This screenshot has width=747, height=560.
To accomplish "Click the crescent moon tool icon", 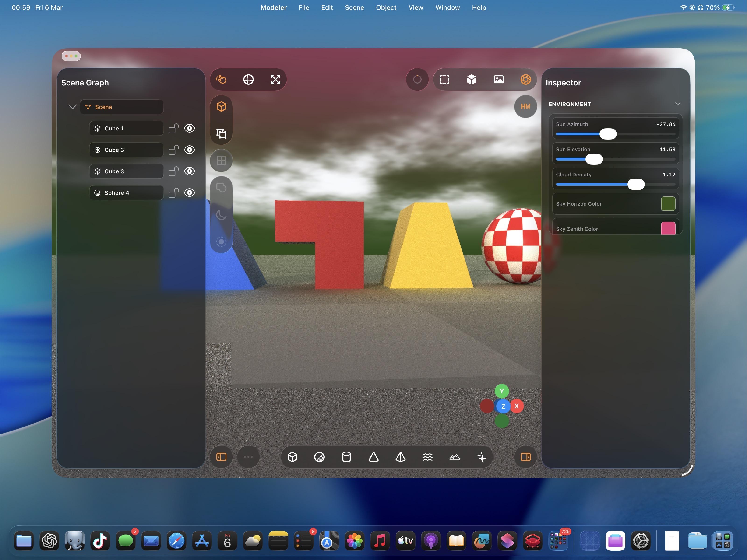I will [x=221, y=215].
